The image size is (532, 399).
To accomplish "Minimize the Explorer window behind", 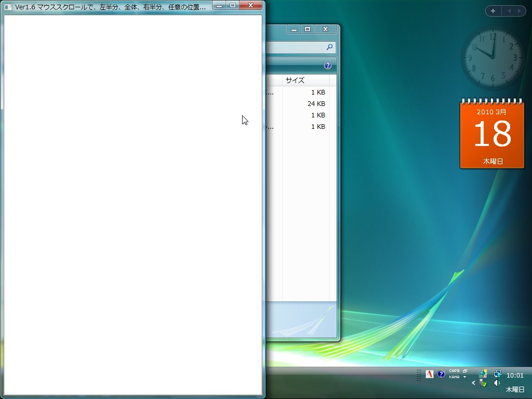I will [294, 30].
